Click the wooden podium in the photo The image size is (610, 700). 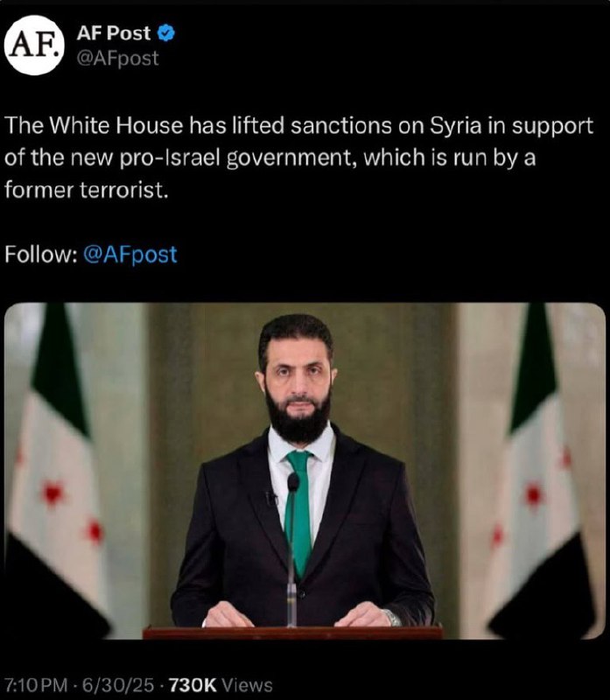click(292, 633)
